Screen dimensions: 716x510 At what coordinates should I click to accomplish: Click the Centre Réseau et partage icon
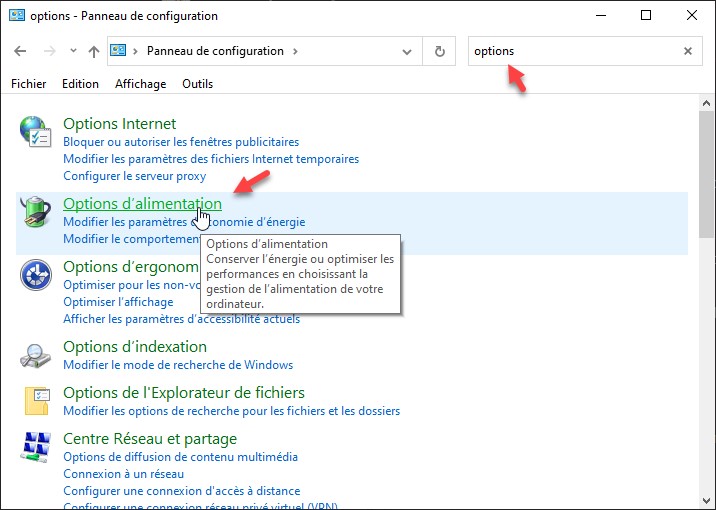[36, 448]
